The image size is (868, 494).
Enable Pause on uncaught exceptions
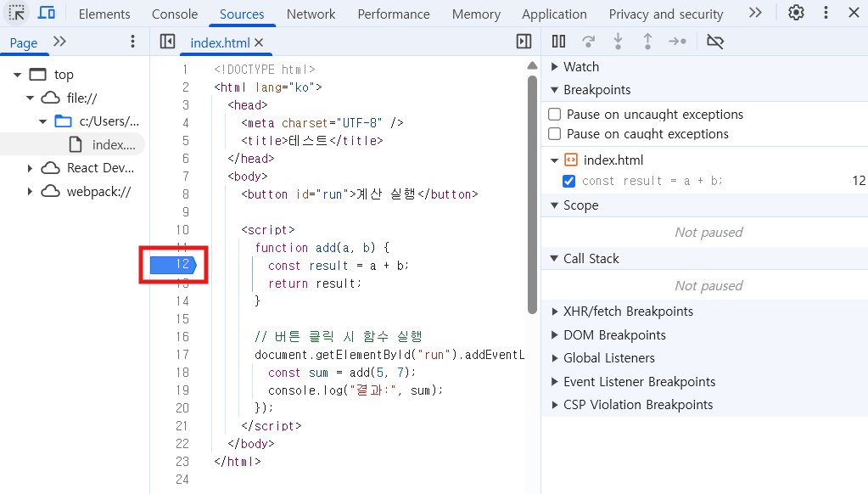coord(554,114)
